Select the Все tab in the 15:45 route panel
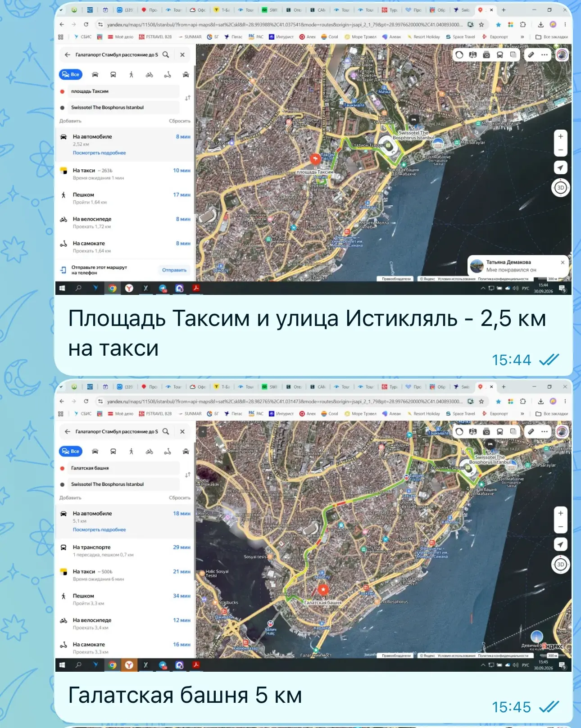581x728 pixels. point(71,452)
